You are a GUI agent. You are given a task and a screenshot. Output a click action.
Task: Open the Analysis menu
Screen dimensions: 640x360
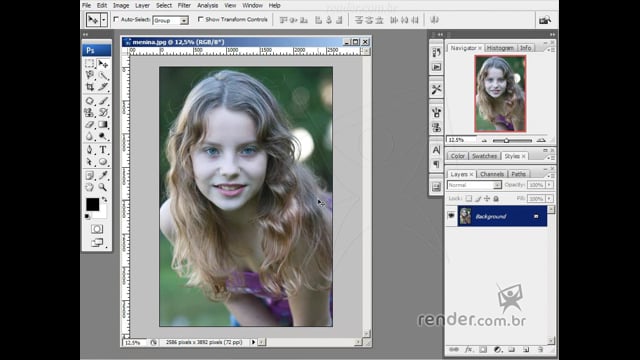pyautogui.click(x=207, y=5)
